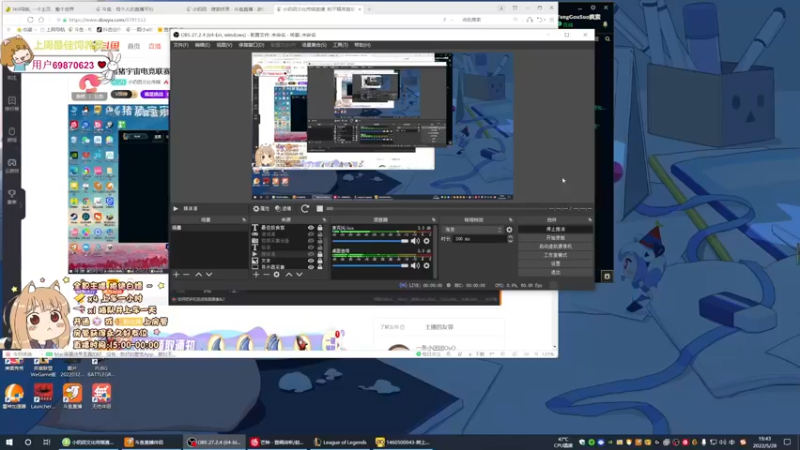Image resolution: width=800 pixels, height=450 pixels.
Task: Adjust 麦克风/Aux volume slider
Action: (370, 241)
